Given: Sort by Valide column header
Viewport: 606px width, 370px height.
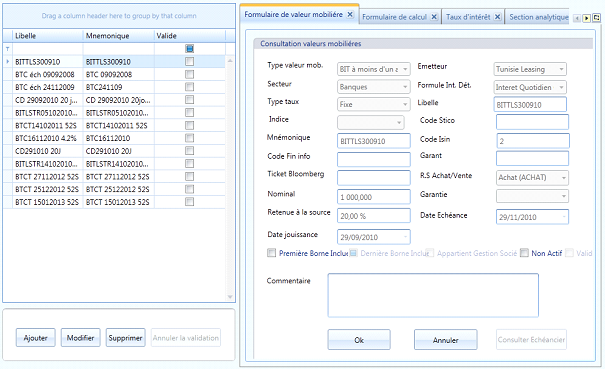Looking at the screenshot, I should tap(190, 36).
